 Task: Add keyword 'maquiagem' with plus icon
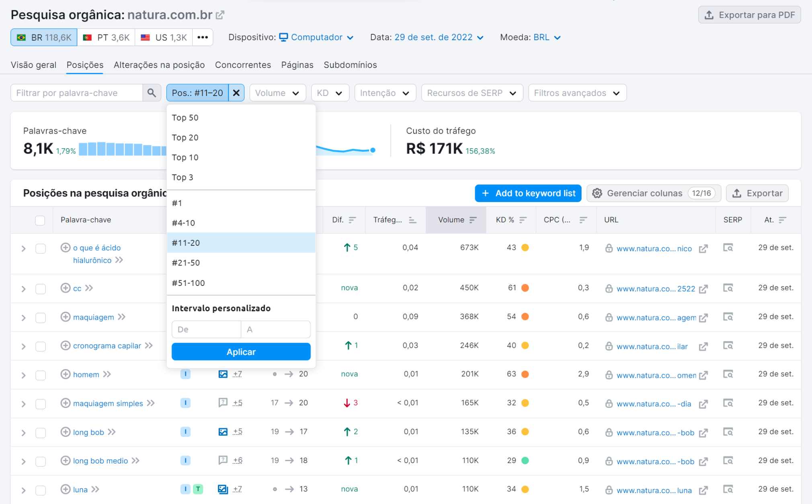click(x=66, y=317)
